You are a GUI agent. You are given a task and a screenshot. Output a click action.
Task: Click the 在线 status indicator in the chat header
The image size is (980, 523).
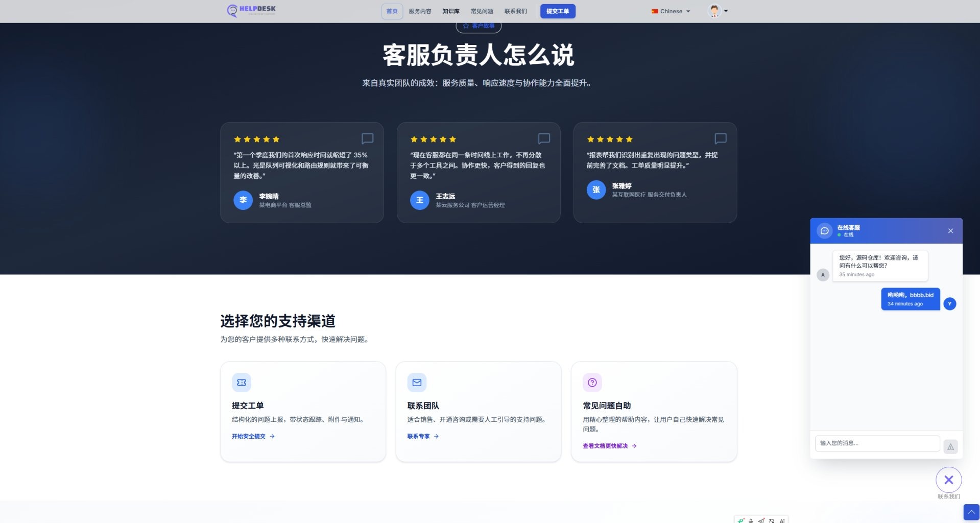pos(846,235)
